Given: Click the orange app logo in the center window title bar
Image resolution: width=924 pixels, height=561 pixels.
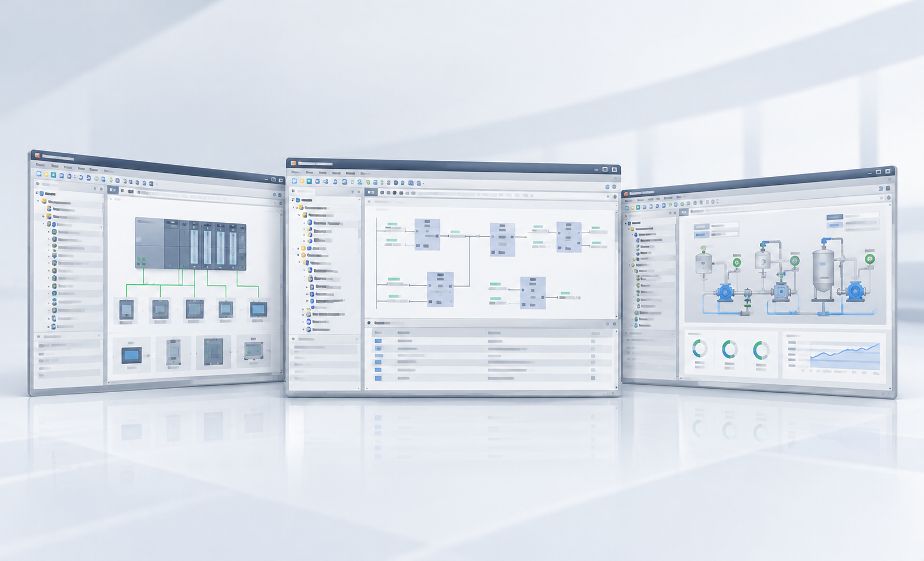Looking at the screenshot, I should (x=293, y=163).
